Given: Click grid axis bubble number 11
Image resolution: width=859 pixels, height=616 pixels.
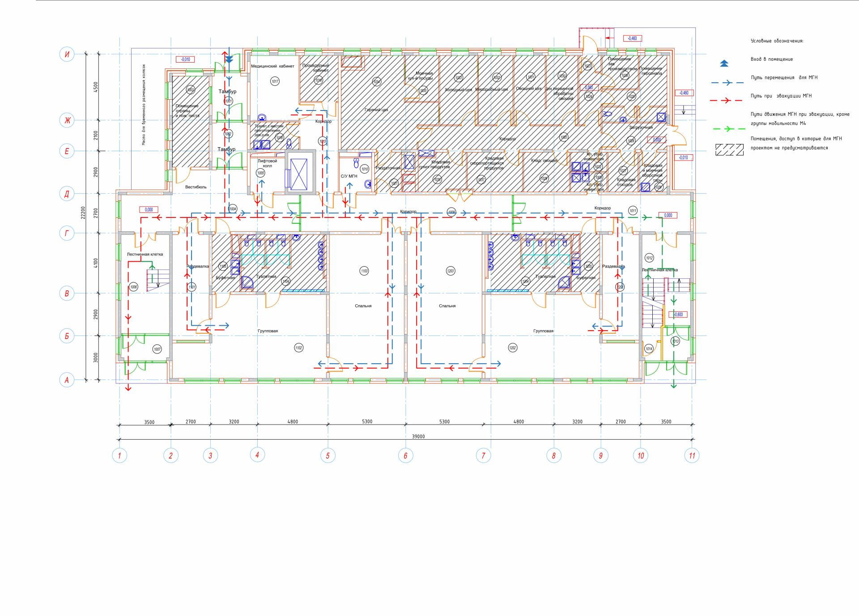Looking at the screenshot, I should point(692,456).
